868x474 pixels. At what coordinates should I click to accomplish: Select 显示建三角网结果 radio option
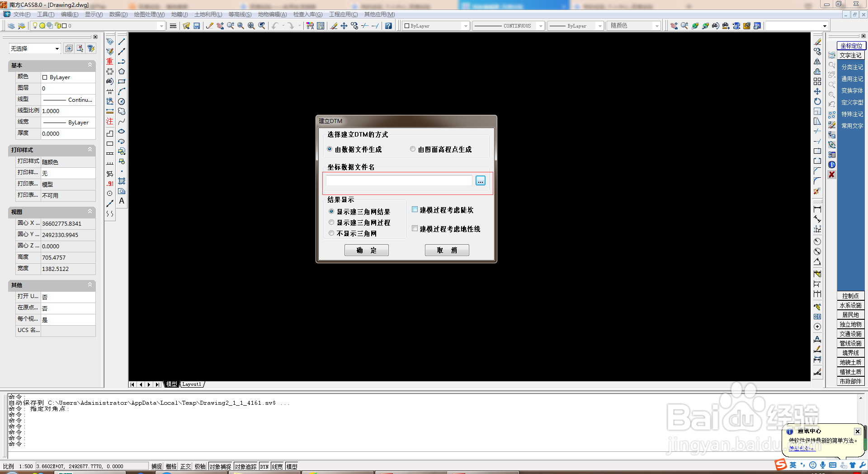331,212
